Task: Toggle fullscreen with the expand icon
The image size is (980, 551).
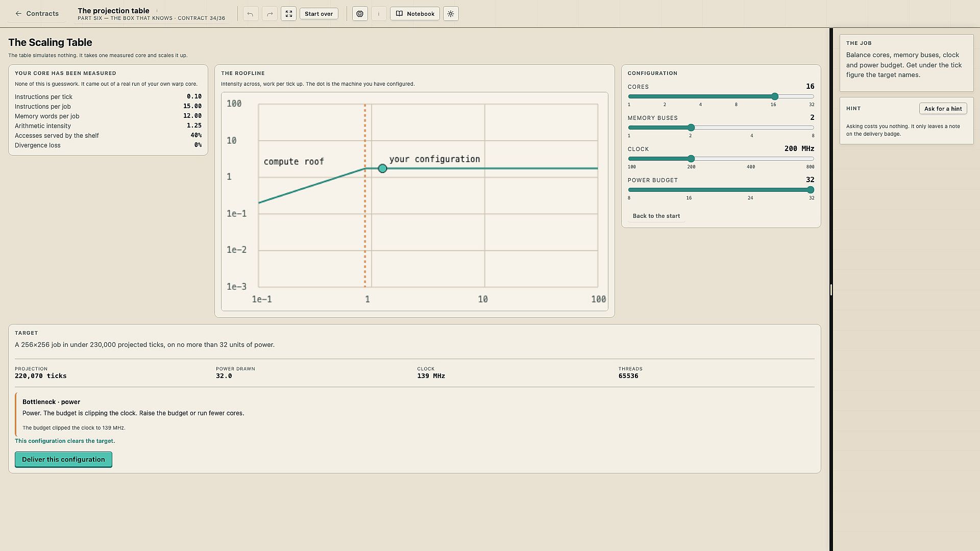Action: (289, 14)
